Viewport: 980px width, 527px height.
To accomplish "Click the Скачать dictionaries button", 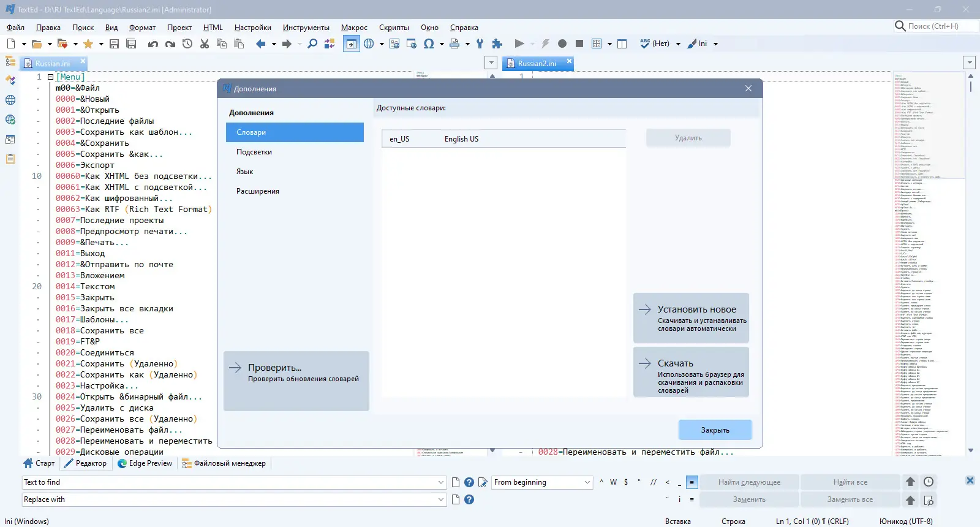I will click(691, 372).
